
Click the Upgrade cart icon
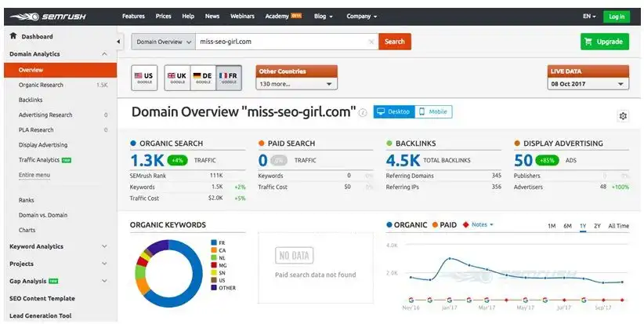(588, 42)
